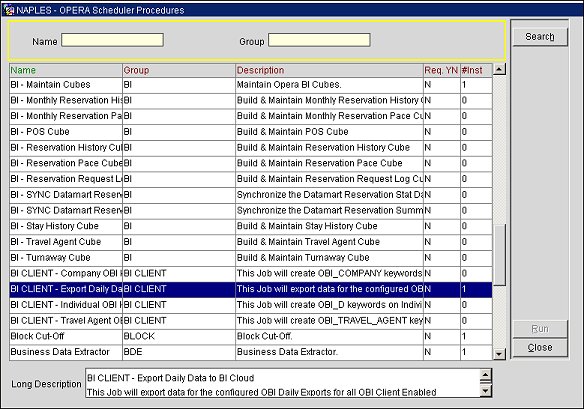
Task: Focus the Name search field
Action: click(112, 40)
